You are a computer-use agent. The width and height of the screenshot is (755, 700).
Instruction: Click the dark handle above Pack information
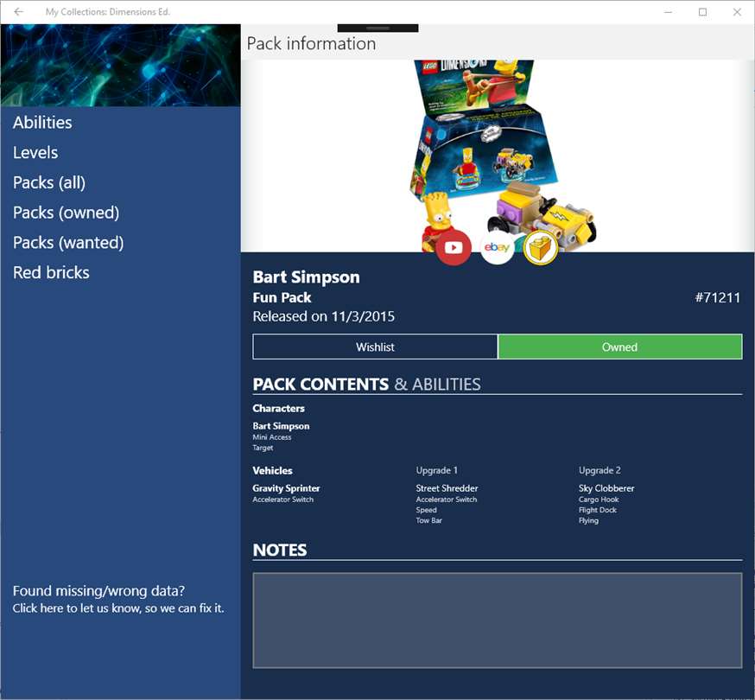(377, 28)
